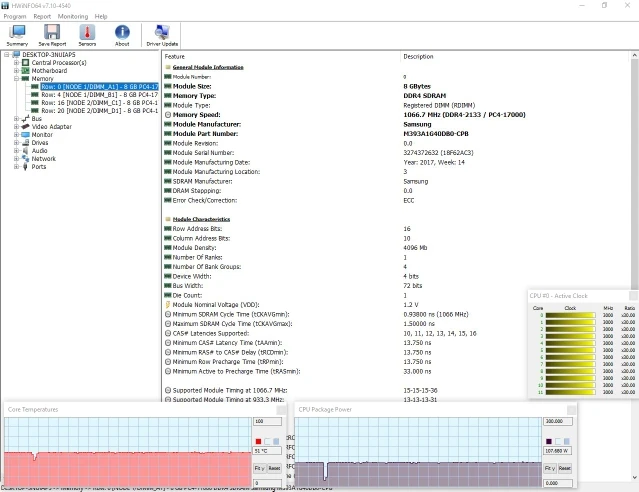Click the Error Check/Correction row label
The height and width of the screenshot is (492, 639).
point(205,201)
